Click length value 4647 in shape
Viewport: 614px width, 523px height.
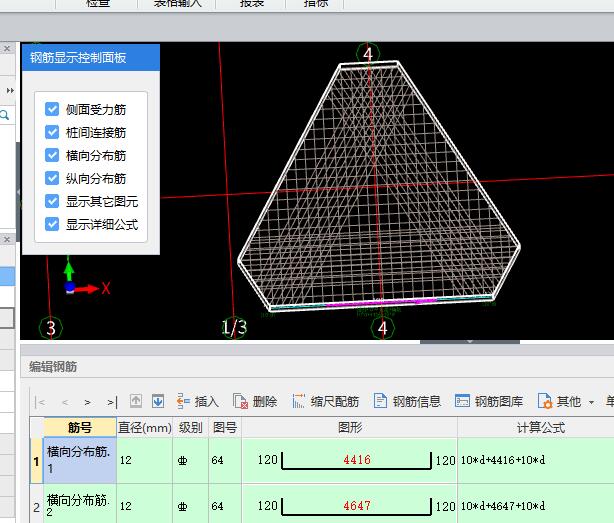point(357,506)
